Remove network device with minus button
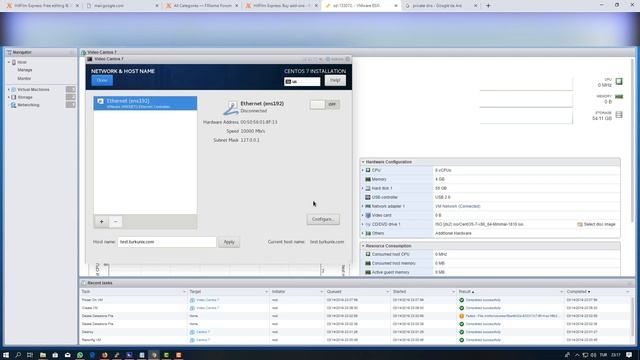The image size is (640, 360). [x=116, y=222]
